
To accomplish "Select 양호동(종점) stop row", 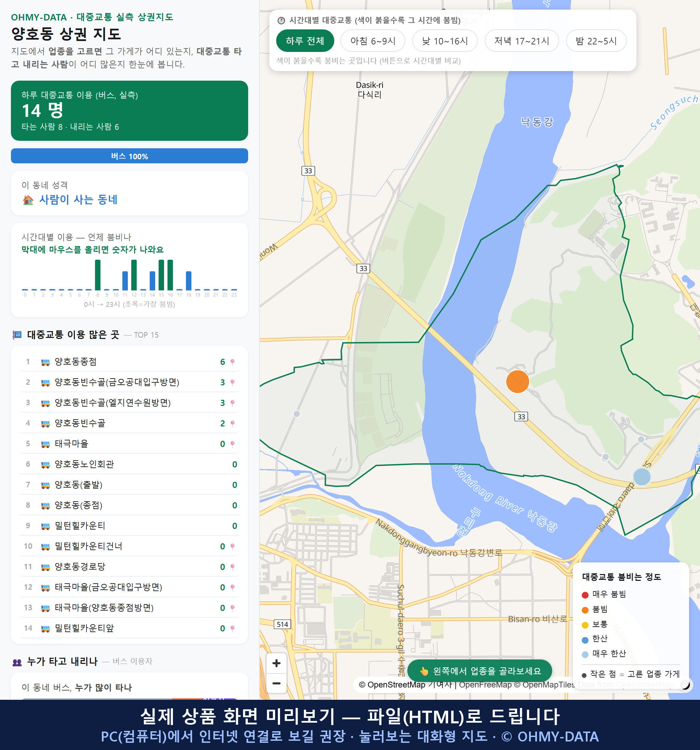I will pos(130,505).
